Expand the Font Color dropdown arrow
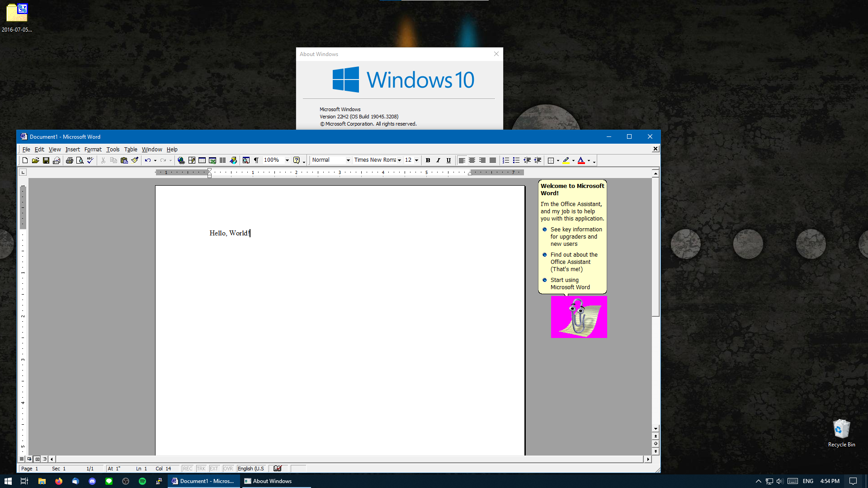The height and width of the screenshot is (488, 868). (589, 160)
